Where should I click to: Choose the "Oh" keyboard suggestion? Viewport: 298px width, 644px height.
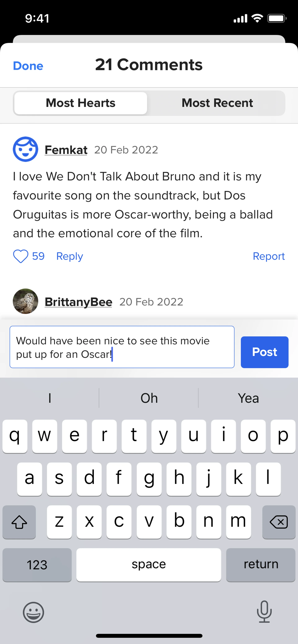pos(149,398)
